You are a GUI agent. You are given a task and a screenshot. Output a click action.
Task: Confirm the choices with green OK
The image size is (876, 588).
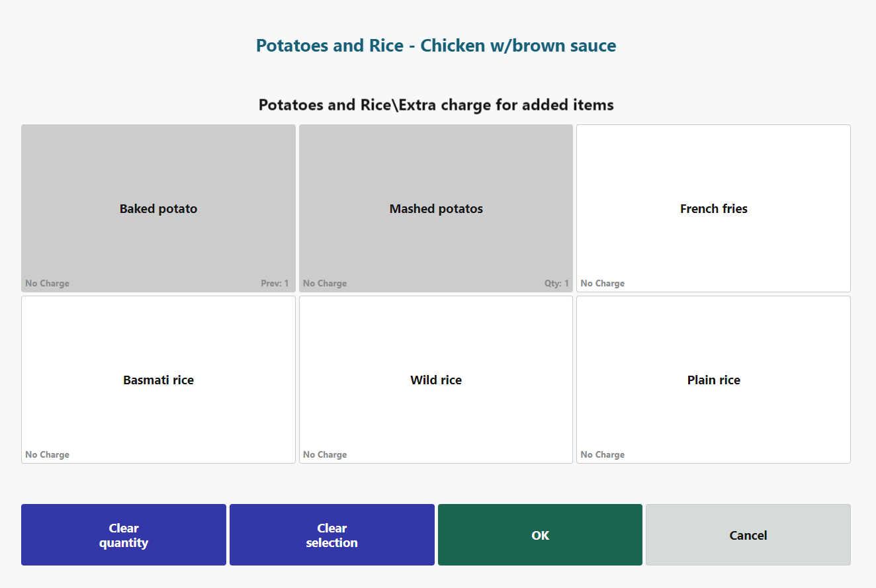pos(540,535)
